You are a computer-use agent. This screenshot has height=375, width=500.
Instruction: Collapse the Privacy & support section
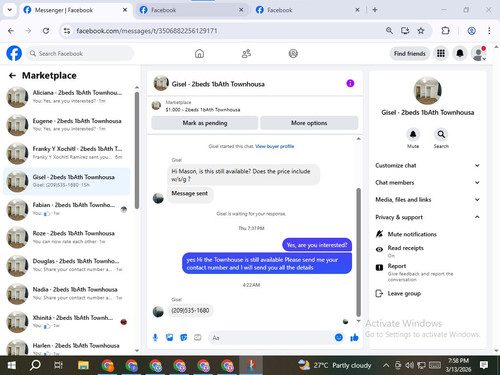click(427, 217)
